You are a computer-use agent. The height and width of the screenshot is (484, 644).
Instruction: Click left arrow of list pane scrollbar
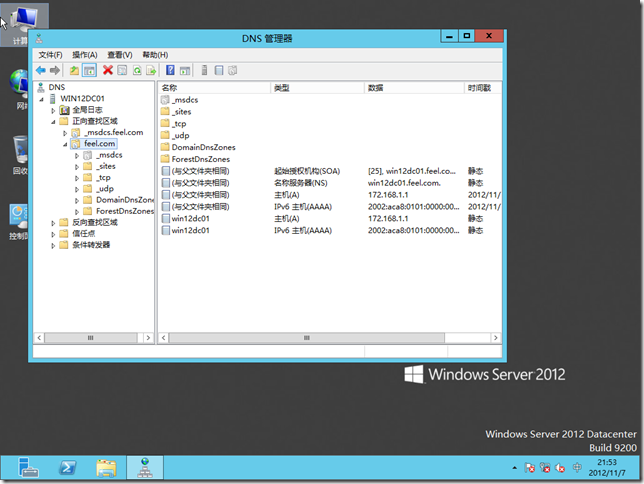point(163,338)
